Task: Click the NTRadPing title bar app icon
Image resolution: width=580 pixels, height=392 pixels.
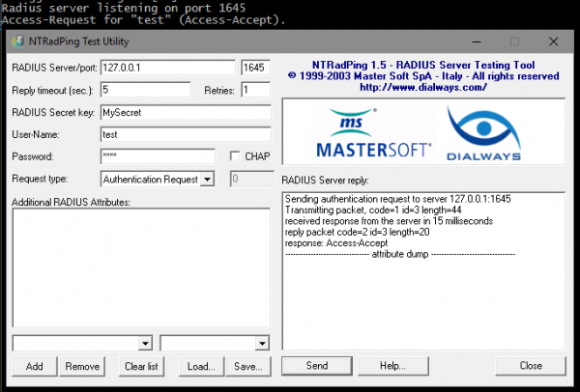Action: tap(18, 42)
